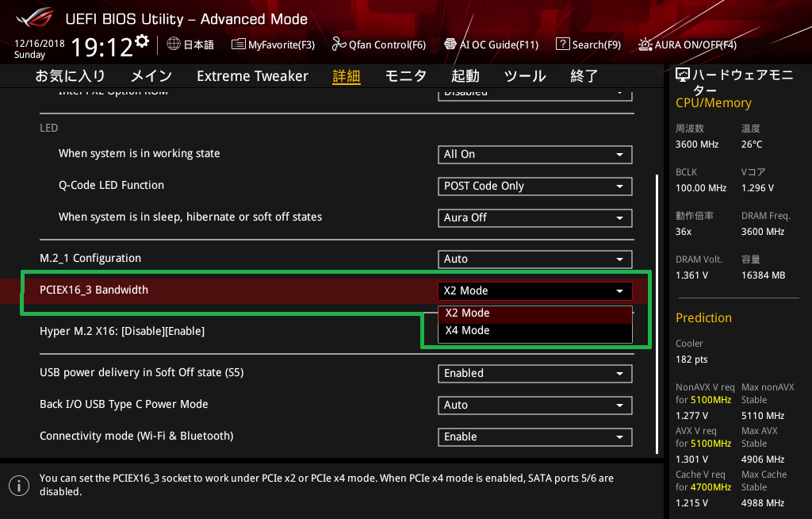Open Qfan Control fan icon

pyautogui.click(x=339, y=44)
